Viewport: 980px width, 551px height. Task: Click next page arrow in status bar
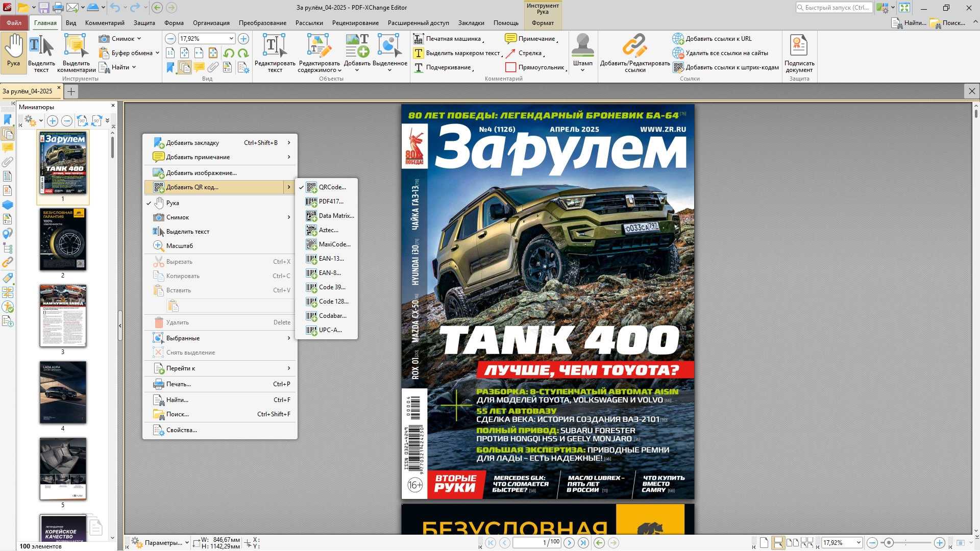[x=569, y=543]
